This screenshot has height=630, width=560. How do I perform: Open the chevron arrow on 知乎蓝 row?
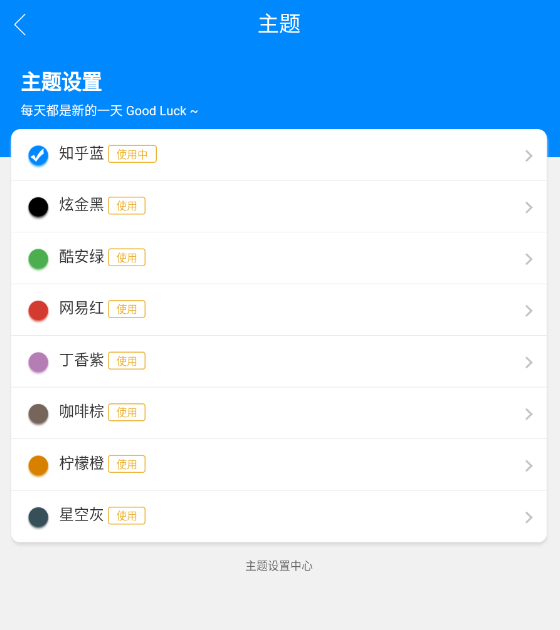(x=529, y=155)
